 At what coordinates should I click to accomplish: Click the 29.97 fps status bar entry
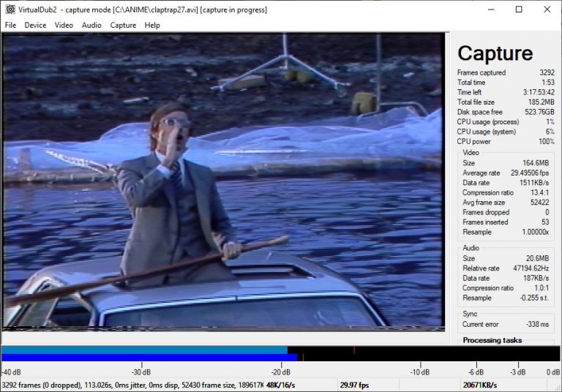coord(354,385)
